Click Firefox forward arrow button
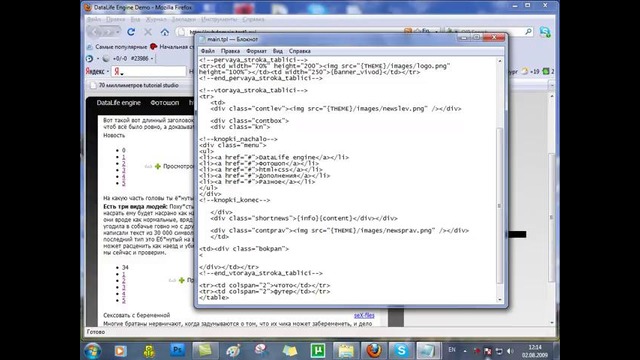Image resolution: width=640 pixels, height=360 pixels. point(108,31)
